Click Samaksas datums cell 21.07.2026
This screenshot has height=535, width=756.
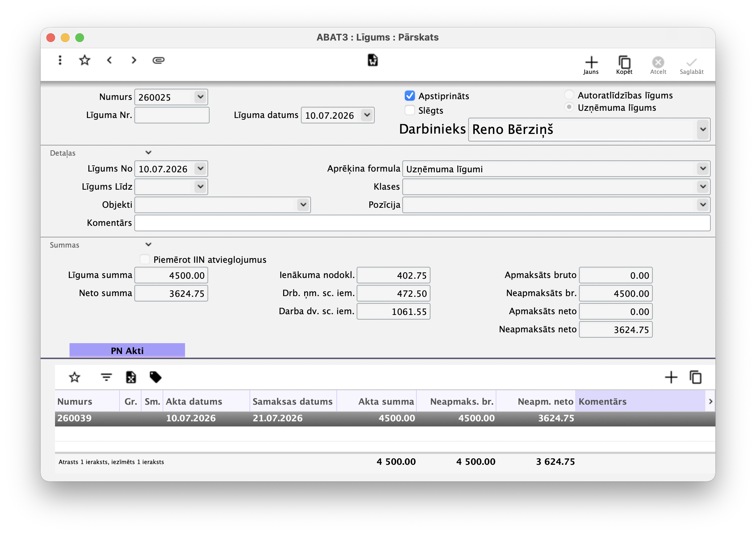pos(278,418)
